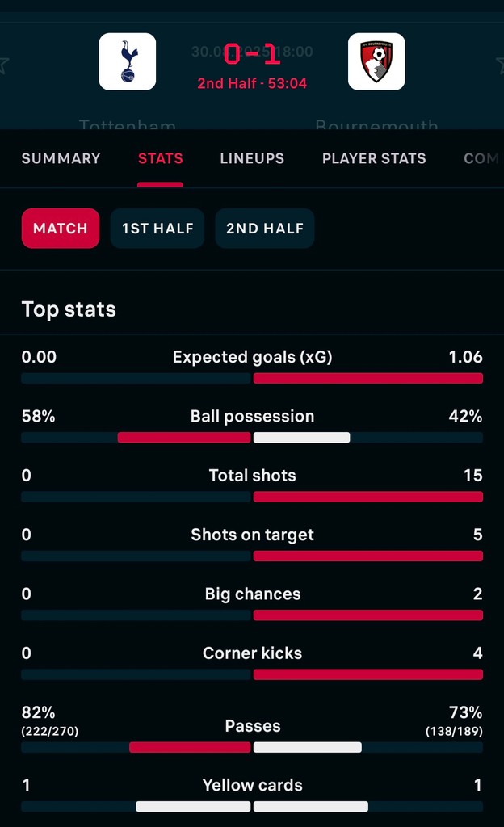Open the partially visible COM tab
Viewport: 504px width, 827px height.
[482, 158]
